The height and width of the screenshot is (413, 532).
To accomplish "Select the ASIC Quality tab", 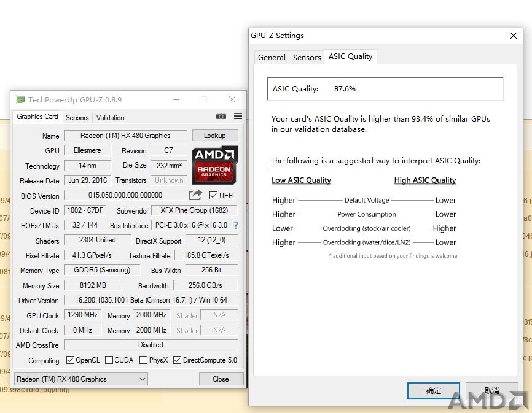I will click(350, 56).
